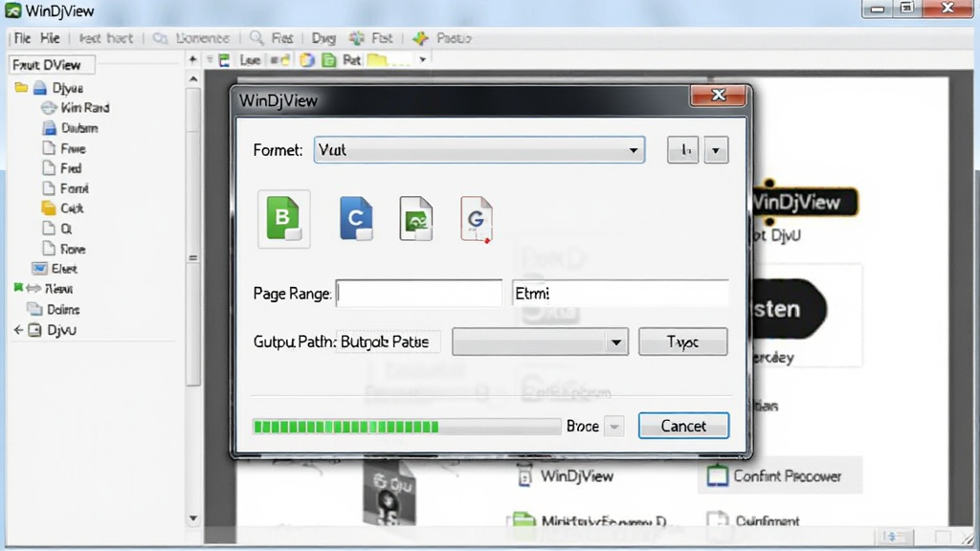Image resolution: width=980 pixels, height=551 pixels.
Task: Select the Kim Rard tree item
Action: click(85, 107)
